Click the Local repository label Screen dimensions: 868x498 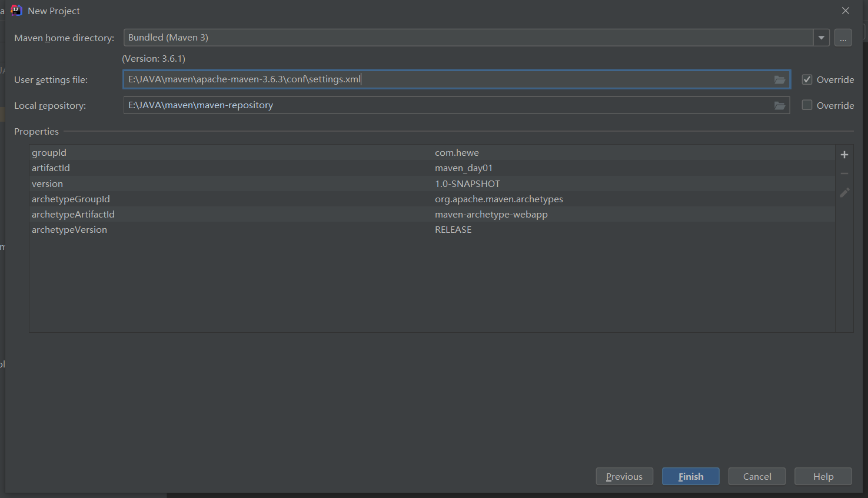click(50, 105)
